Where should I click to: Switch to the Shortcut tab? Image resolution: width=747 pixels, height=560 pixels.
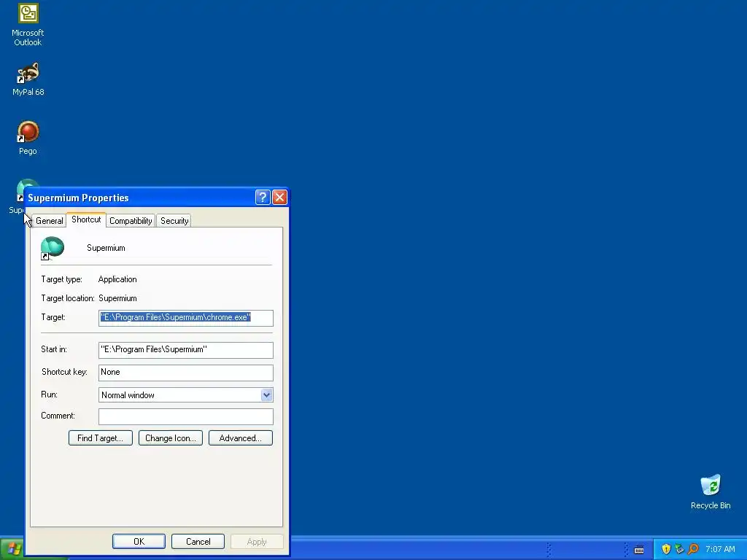click(86, 219)
